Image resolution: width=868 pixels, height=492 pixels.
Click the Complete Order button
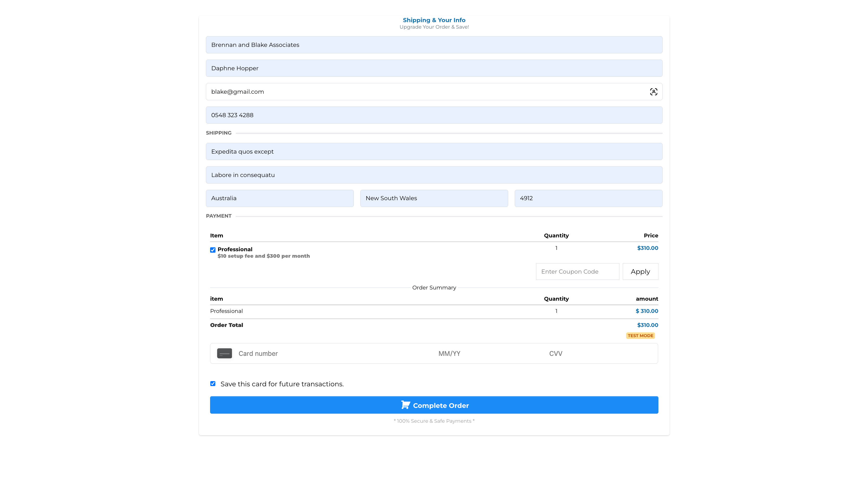tap(434, 405)
